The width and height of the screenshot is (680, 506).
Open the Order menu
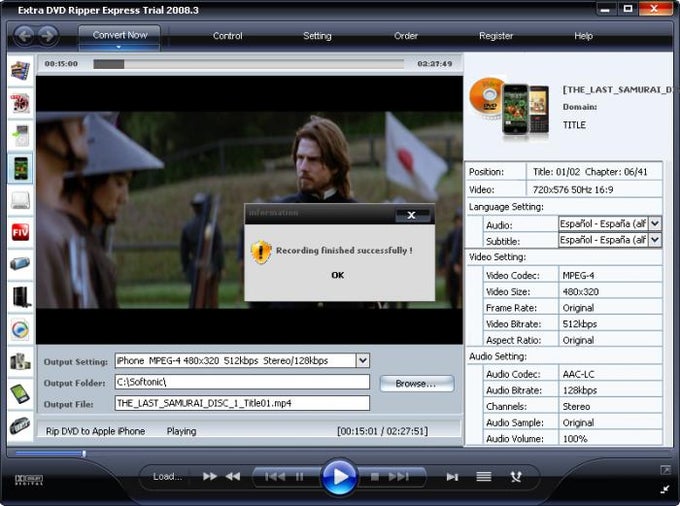406,36
